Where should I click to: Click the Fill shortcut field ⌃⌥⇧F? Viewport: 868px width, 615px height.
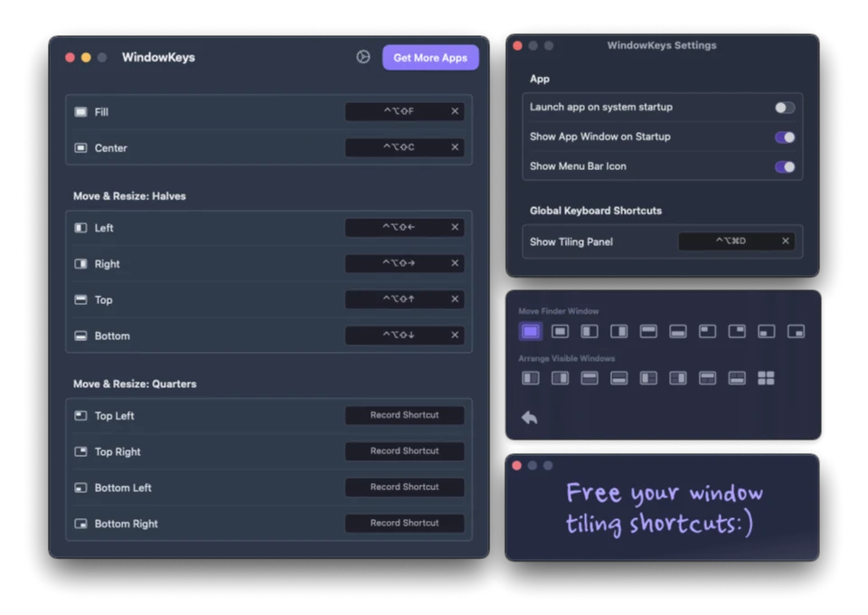[x=404, y=111]
